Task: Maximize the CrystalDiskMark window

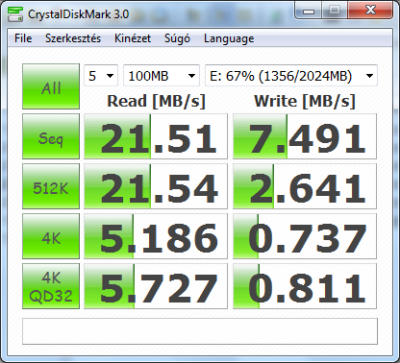Action: click(335, 11)
